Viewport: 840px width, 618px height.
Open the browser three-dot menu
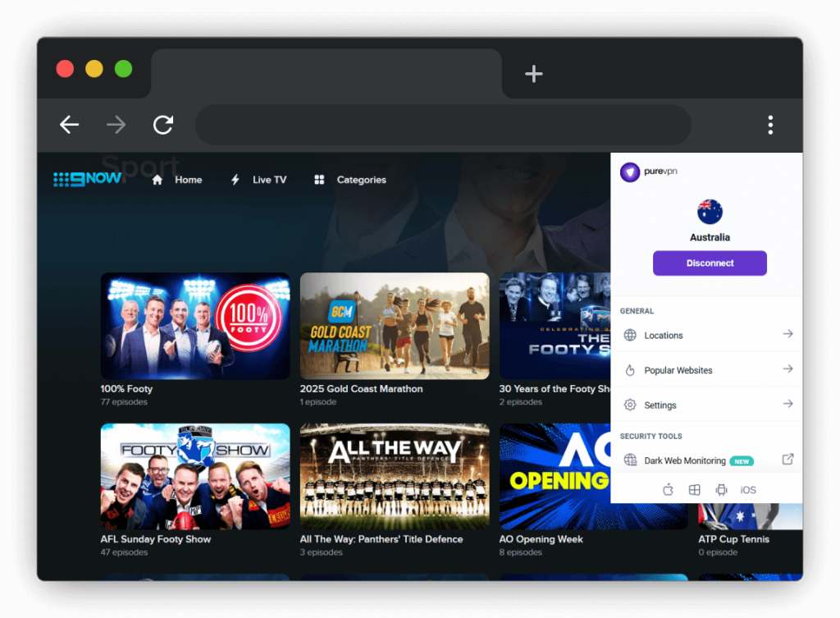[770, 125]
